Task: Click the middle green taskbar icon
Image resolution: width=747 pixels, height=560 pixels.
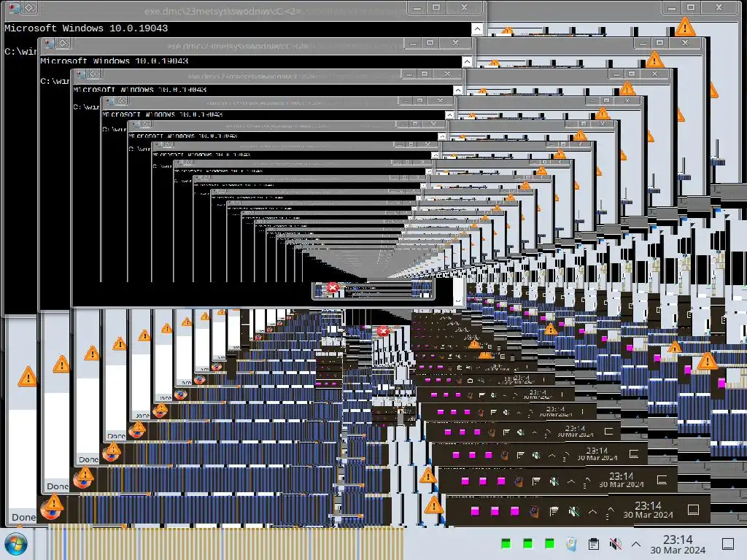Action: (527, 543)
